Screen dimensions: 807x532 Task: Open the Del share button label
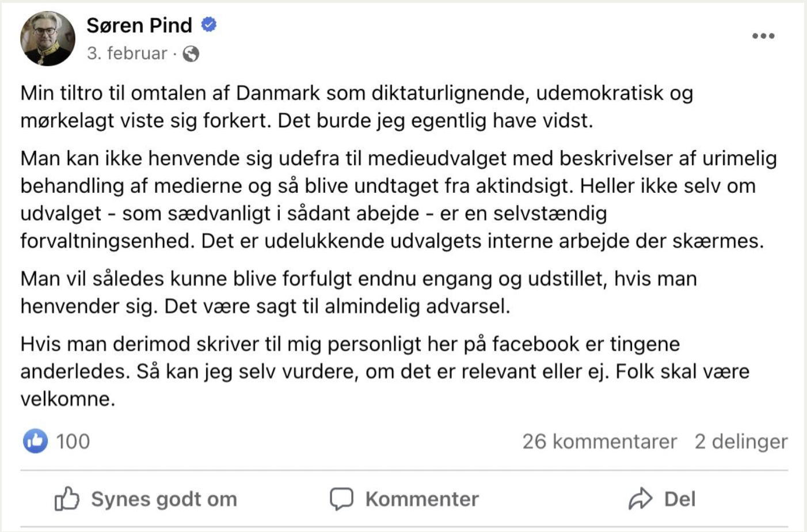pyautogui.click(x=680, y=499)
